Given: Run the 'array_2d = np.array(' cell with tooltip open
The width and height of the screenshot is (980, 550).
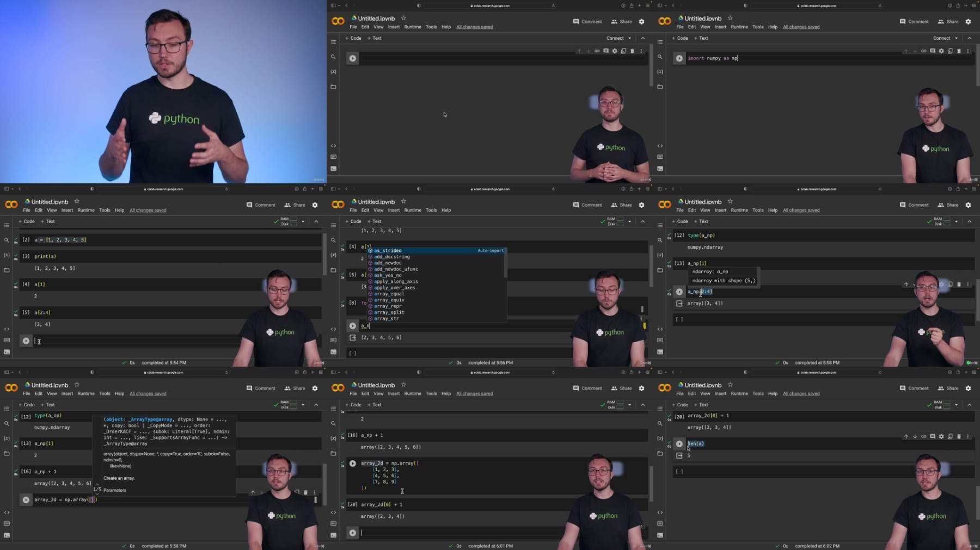Looking at the screenshot, I should click(x=26, y=500).
